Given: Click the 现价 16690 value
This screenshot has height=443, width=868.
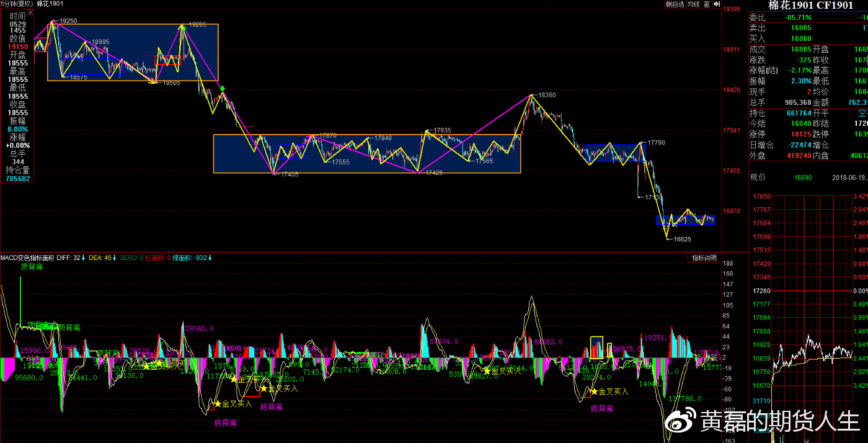Looking at the screenshot, I should tap(803, 177).
